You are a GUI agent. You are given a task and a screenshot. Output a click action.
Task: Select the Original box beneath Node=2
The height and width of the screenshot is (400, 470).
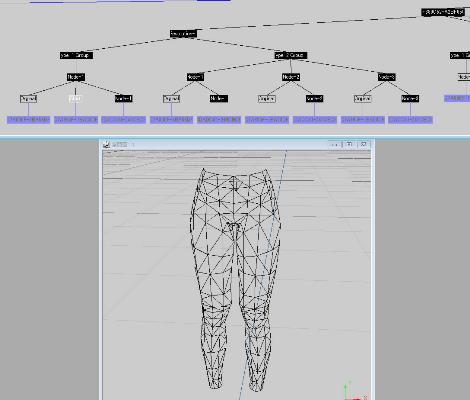267,99
